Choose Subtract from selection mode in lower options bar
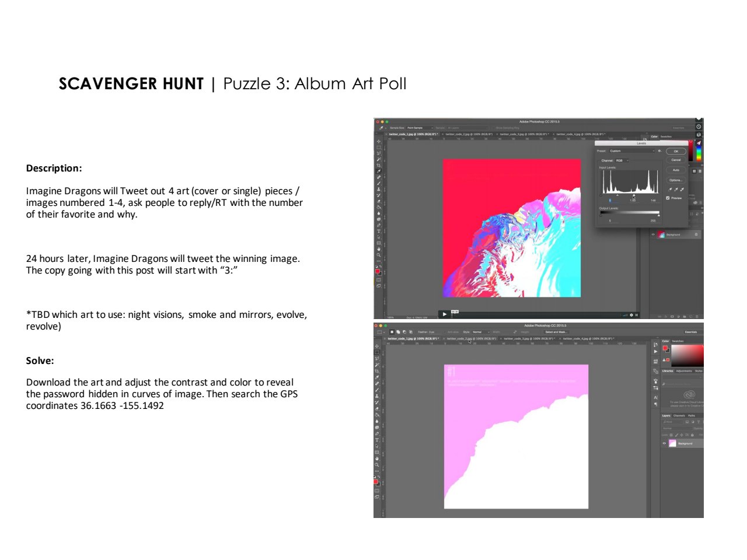The image size is (747, 560). click(x=404, y=332)
